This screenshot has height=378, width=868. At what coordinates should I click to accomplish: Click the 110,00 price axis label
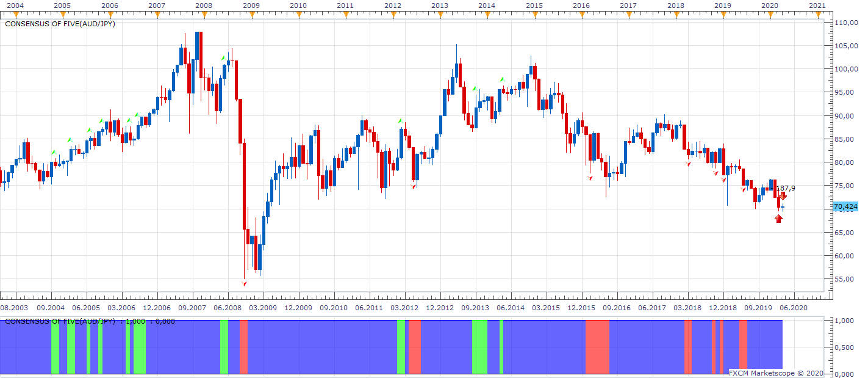[x=845, y=23]
